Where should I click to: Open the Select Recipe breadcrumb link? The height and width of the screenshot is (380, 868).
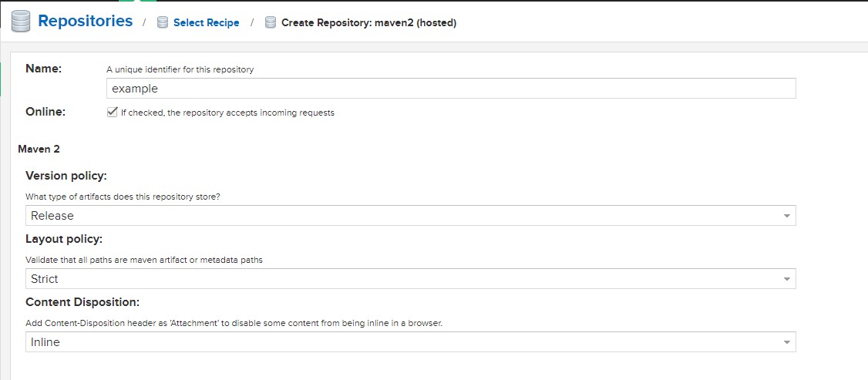coord(207,22)
